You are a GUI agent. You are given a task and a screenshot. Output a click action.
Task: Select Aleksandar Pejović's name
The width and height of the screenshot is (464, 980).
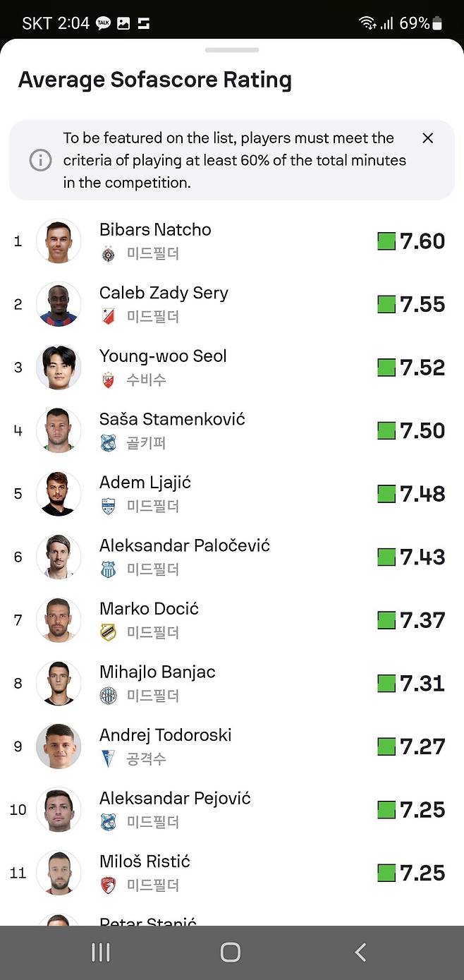point(175,798)
